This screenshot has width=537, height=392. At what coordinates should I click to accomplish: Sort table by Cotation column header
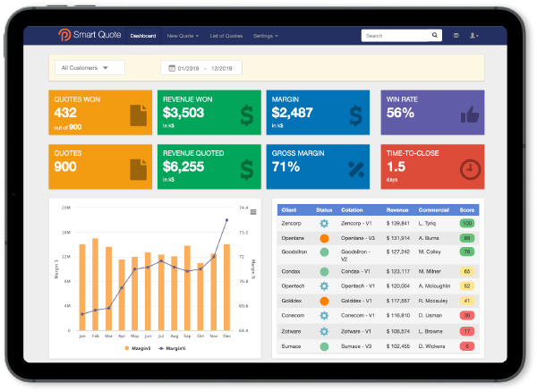click(x=352, y=209)
